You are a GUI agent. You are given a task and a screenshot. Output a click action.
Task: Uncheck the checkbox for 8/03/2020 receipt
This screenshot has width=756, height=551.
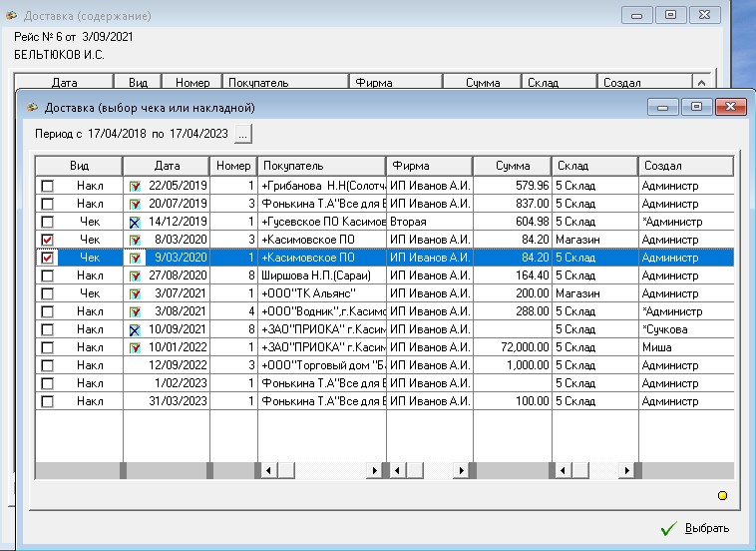coord(47,240)
